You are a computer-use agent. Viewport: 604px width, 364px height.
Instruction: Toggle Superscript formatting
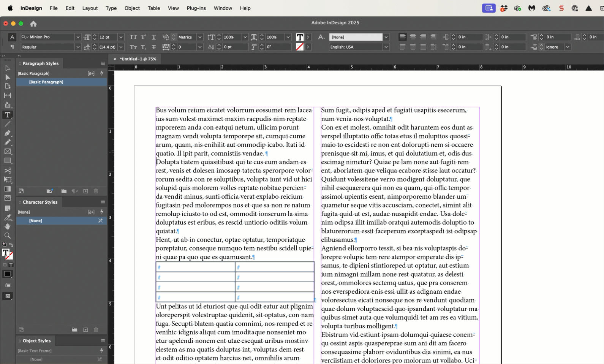point(144,37)
